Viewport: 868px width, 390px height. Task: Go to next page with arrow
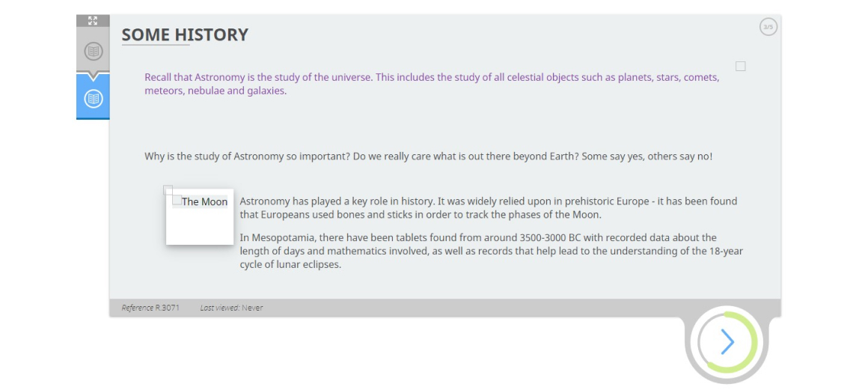pos(727,342)
